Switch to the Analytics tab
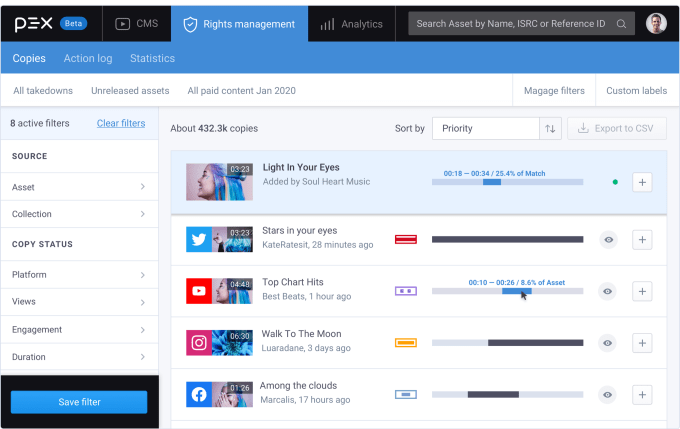680x429 pixels. (351, 24)
